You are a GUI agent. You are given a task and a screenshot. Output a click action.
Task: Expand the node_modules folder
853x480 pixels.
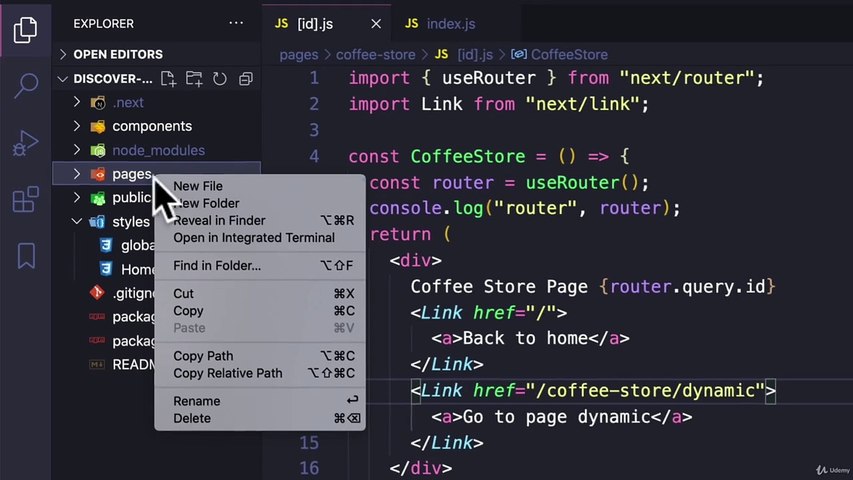coord(77,150)
